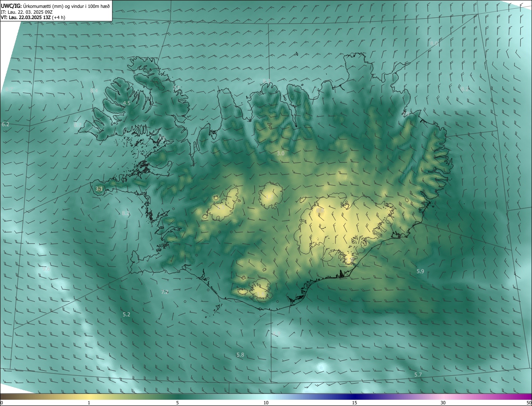Click the '30' tick on the color scale
Viewport: 532px width, 406px height.
point(443,403)
